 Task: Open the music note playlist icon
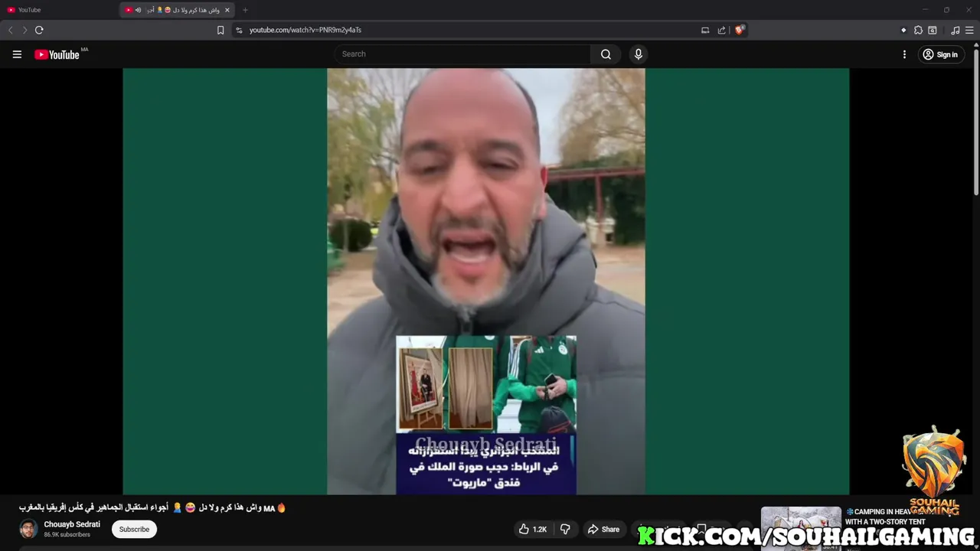coord(955,30)
